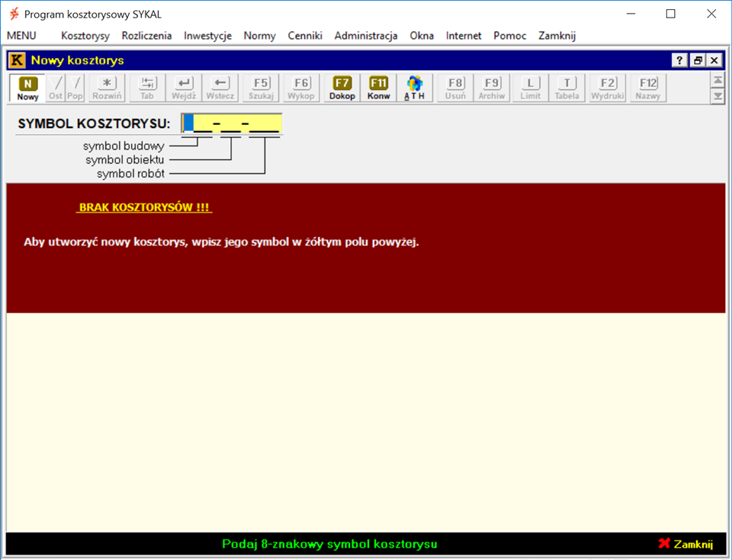Minimize the Program kosztorysowy SYKAL window
Image resolution: width=732 pixels, height=560 pixels.
[631, 14]
